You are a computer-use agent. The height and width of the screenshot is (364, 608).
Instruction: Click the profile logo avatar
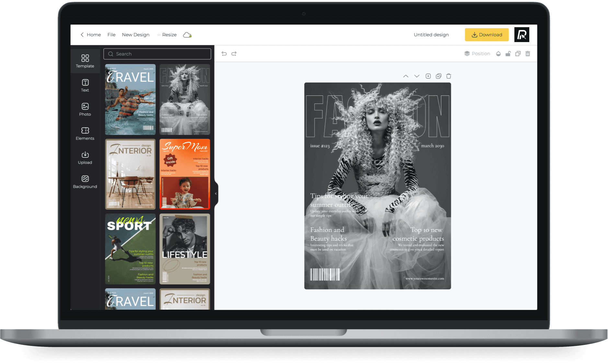coord(522,35)
